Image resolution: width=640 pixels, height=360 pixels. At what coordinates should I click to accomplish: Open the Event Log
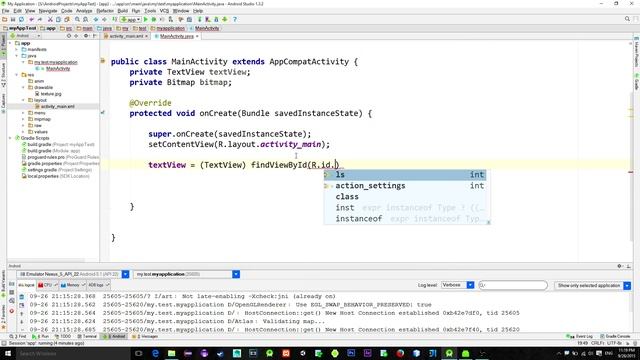pyautogui.click(x=580, y=336)
